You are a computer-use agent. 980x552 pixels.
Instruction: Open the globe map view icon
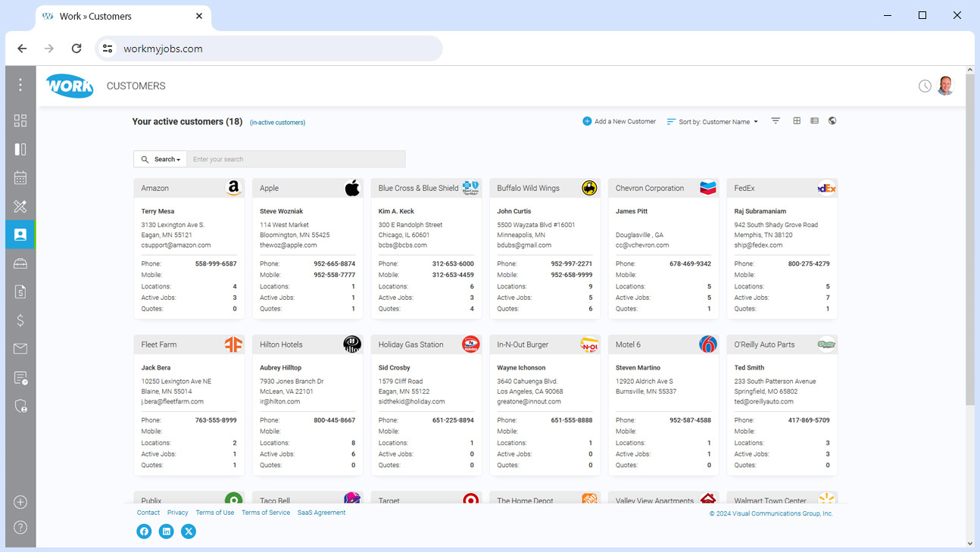coord(832,121)
